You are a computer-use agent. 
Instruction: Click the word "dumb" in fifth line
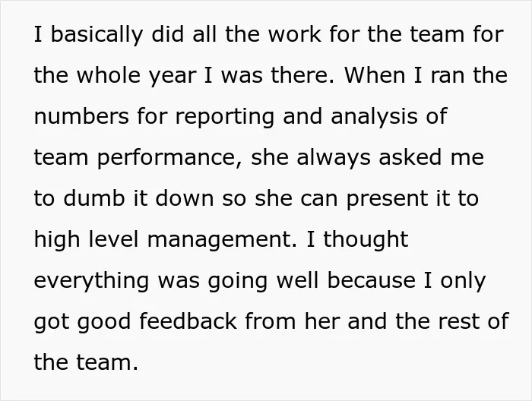pyautogui.click(x=94, y=198)
